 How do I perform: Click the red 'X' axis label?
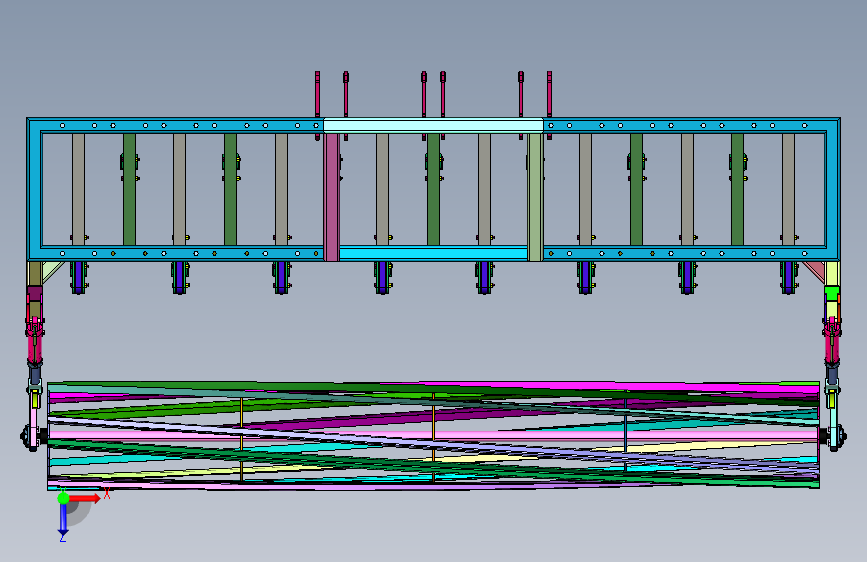coord(107,494)
